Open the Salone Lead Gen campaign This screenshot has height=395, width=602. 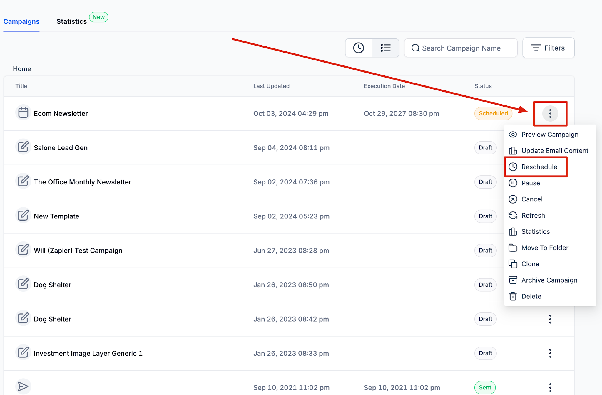point(60,148)
